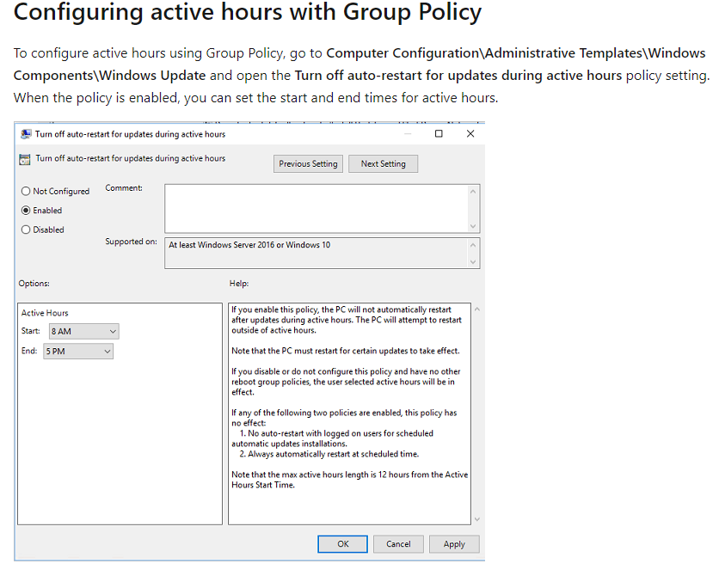Close the policy dialog window
This screenshot has height=588, width=719.
click(x=470, y=133)
